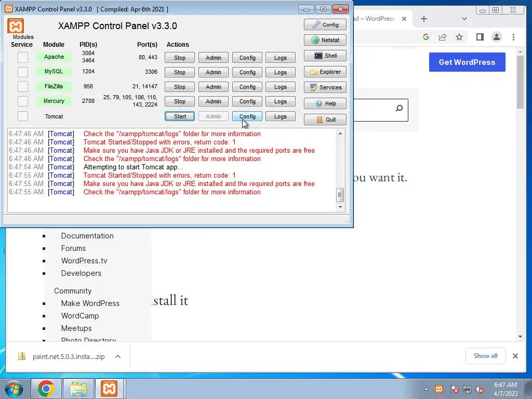
Task: Stop the Apache module
Action: pyautogui.click(x=179, y=58)
